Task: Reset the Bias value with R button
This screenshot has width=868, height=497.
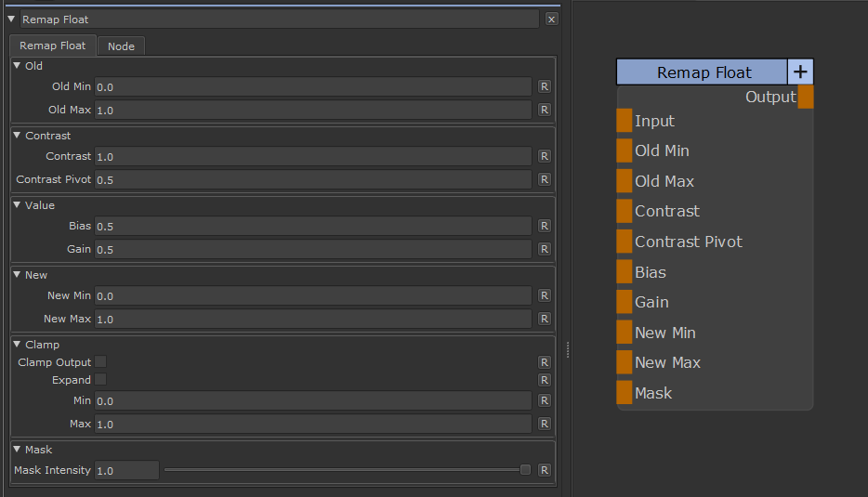Action: [x=545, y=226]
